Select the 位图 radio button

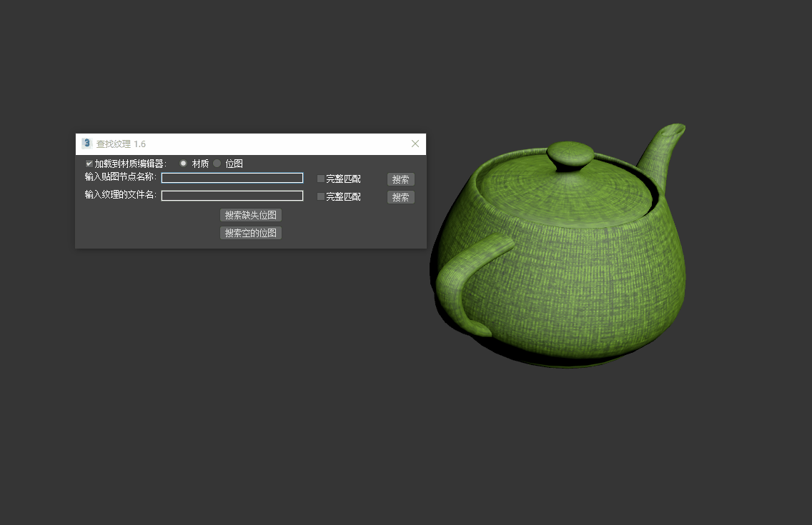point(217,164)
